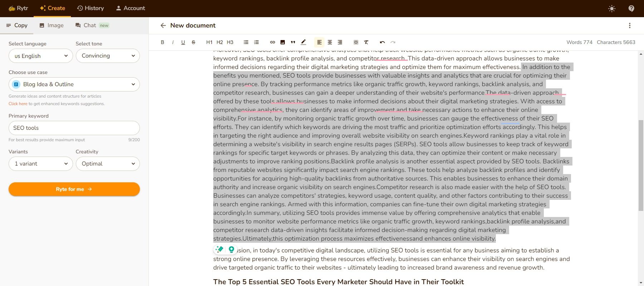This screenshot has width=644, height=286.
Task: Clear formatting from selected text
Action: click(366, 42)
